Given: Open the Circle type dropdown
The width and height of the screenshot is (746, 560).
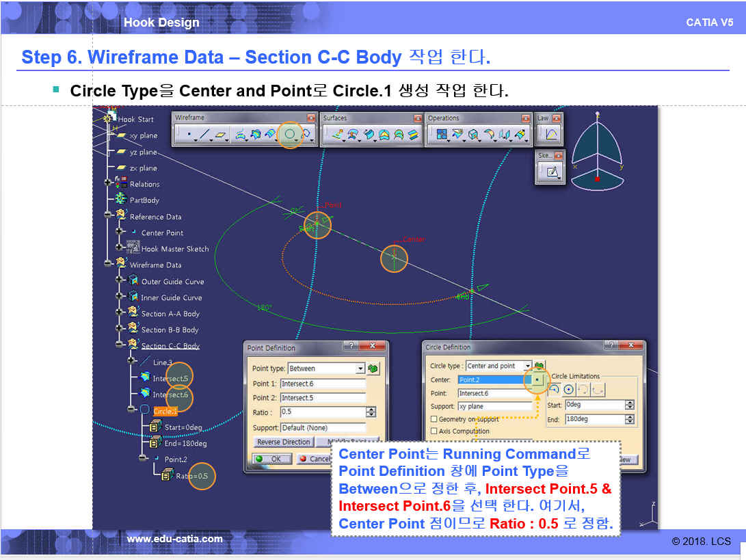Looking at the screenshot, I should [527, 366].
